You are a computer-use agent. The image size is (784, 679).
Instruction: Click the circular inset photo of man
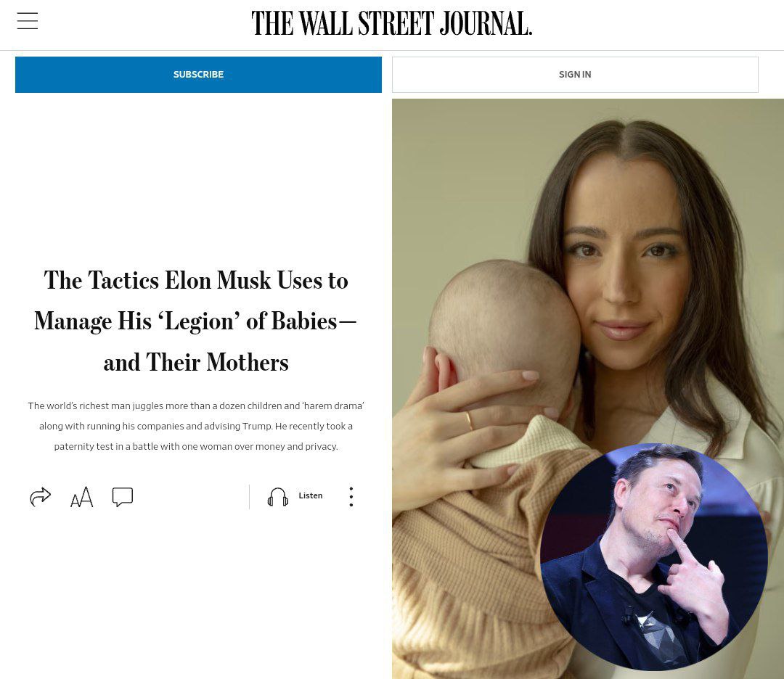click(x=653, y=556)
